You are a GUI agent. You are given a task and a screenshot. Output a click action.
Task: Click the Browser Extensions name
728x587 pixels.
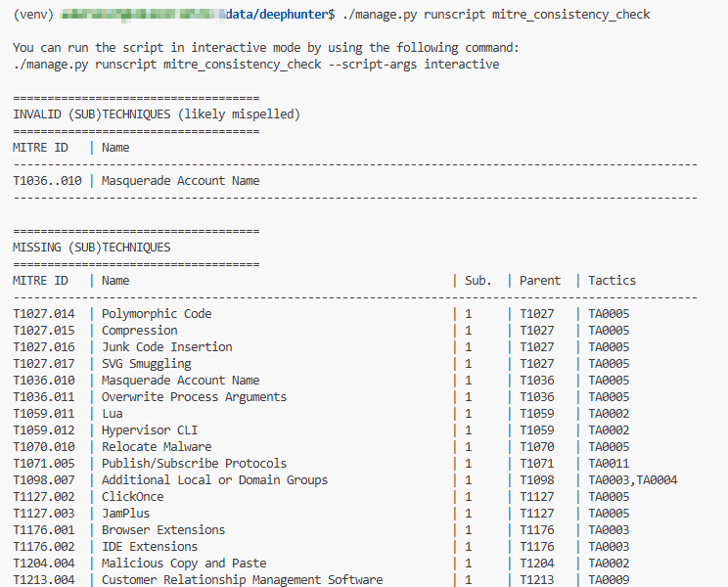pos(163,530)
